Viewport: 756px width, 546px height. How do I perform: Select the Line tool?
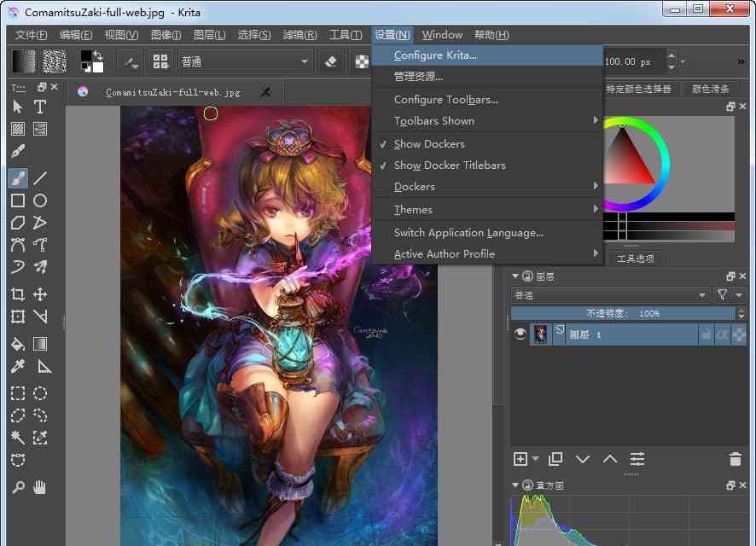[40, 178]
